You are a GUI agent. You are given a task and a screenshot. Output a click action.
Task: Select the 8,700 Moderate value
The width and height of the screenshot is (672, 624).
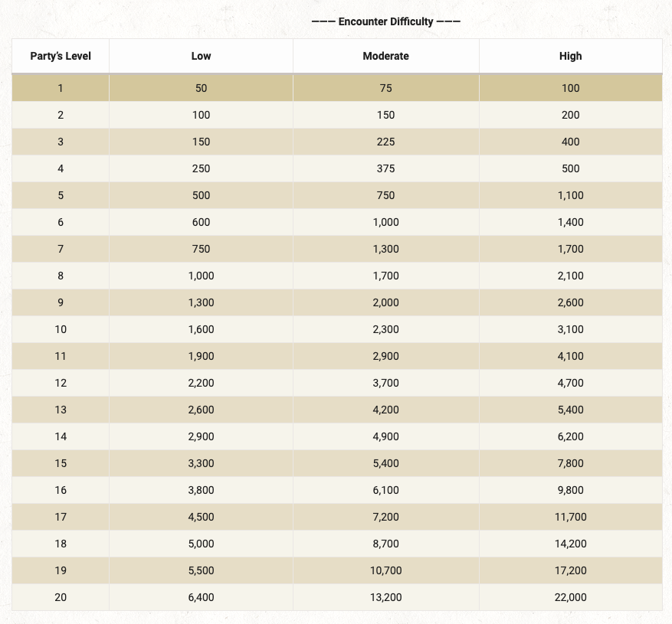coord(385,544)
